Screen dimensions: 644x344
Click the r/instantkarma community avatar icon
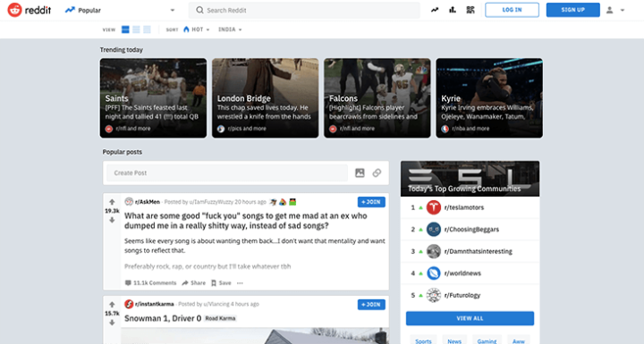(x=129, y=304)
